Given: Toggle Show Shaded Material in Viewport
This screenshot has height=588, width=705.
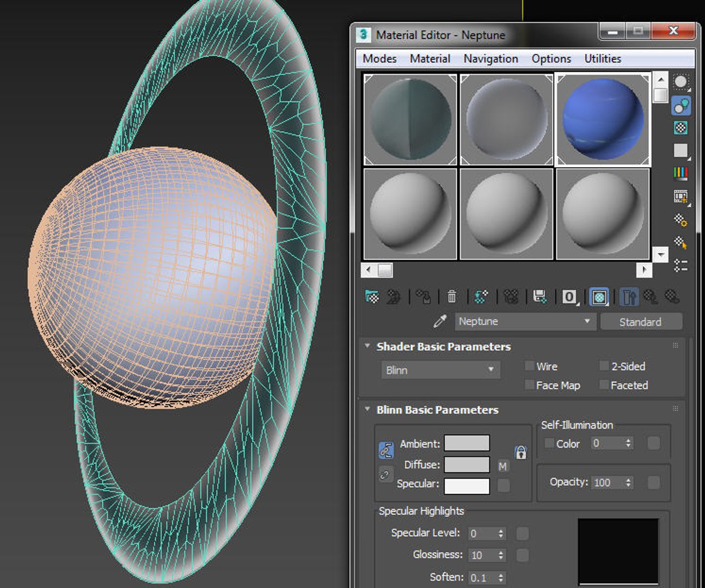Looking at the screenshot, I should 599,297.
